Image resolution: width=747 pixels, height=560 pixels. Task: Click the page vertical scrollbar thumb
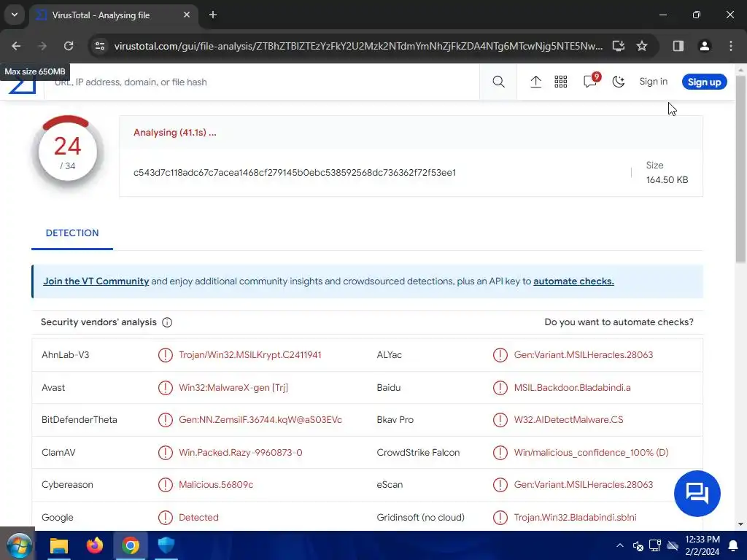[740, 169]
